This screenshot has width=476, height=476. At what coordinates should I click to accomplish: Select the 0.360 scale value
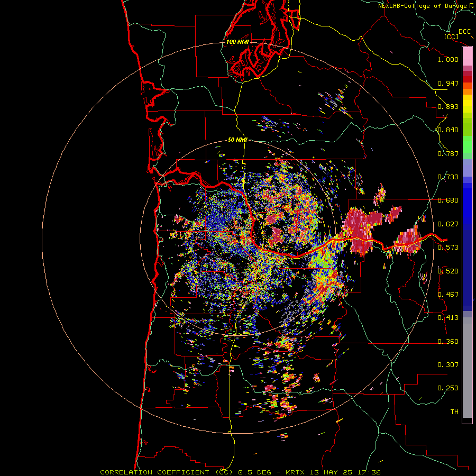click(448, 342)
